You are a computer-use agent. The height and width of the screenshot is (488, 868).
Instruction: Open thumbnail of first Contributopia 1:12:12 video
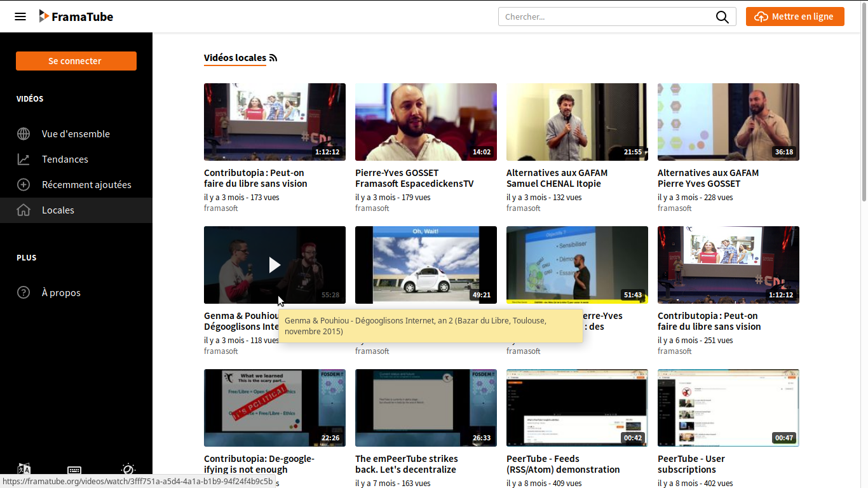point(275,122)
